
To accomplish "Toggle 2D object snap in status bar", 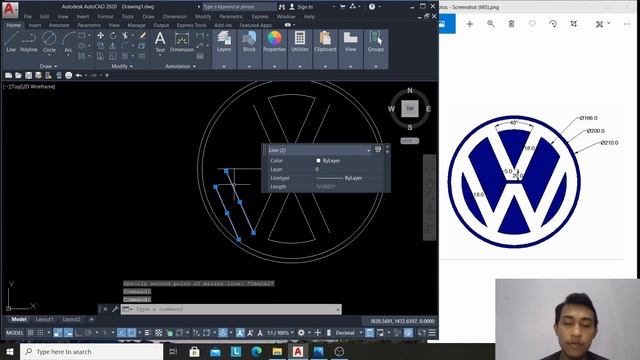I will [131, 333].
